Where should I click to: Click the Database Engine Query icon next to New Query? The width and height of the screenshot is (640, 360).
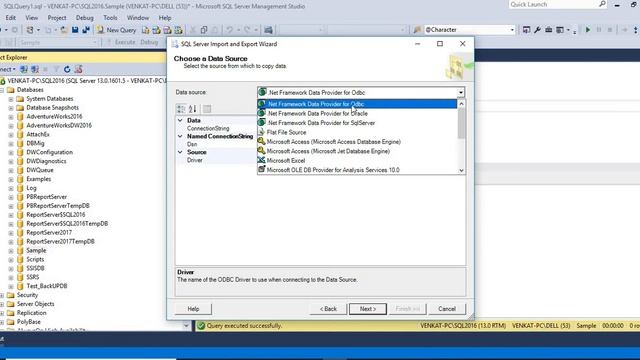146,30
